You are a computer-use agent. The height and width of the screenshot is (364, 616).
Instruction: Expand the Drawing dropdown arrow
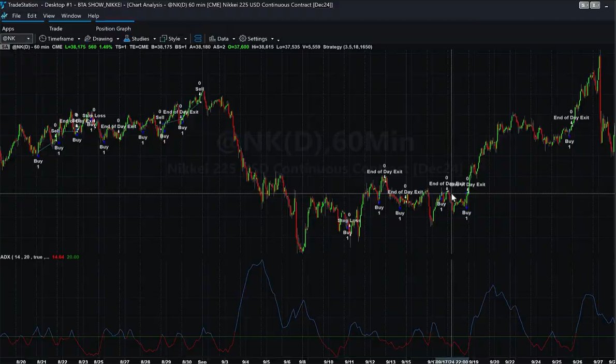pos(118,39)
